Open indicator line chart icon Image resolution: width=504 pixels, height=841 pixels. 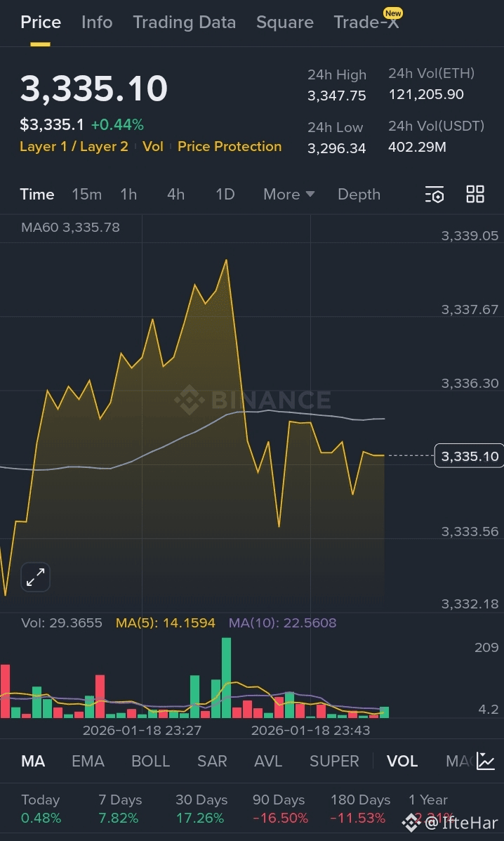click(x=486, y=760)
